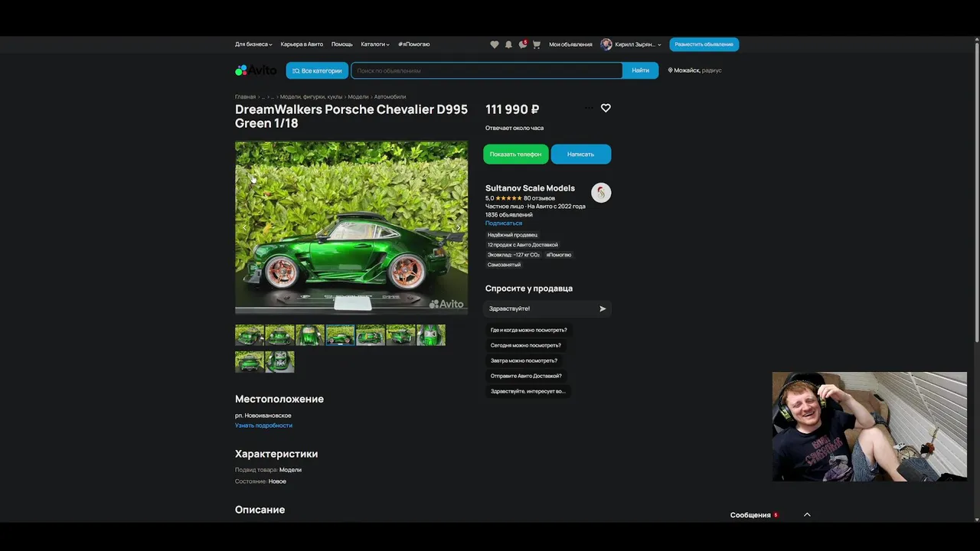The width and height of the screenshot is (980, 551).
Task: Click the Написать button
Action: [580, 154]
